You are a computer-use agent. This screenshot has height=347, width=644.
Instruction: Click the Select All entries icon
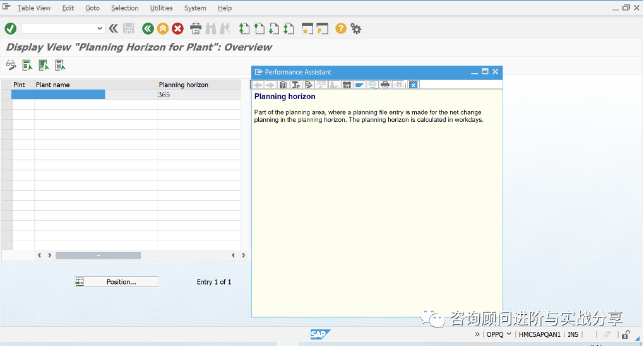(x=28, y=65)
